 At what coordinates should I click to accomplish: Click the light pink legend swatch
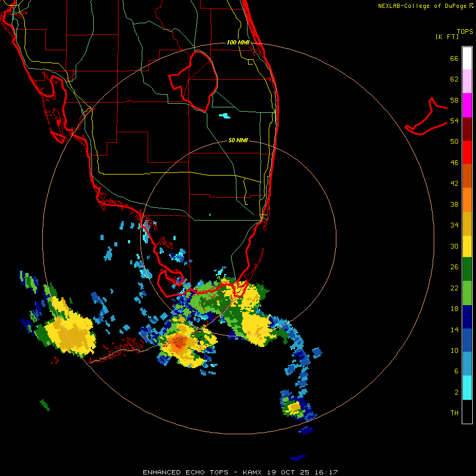(x=467, y=81)
